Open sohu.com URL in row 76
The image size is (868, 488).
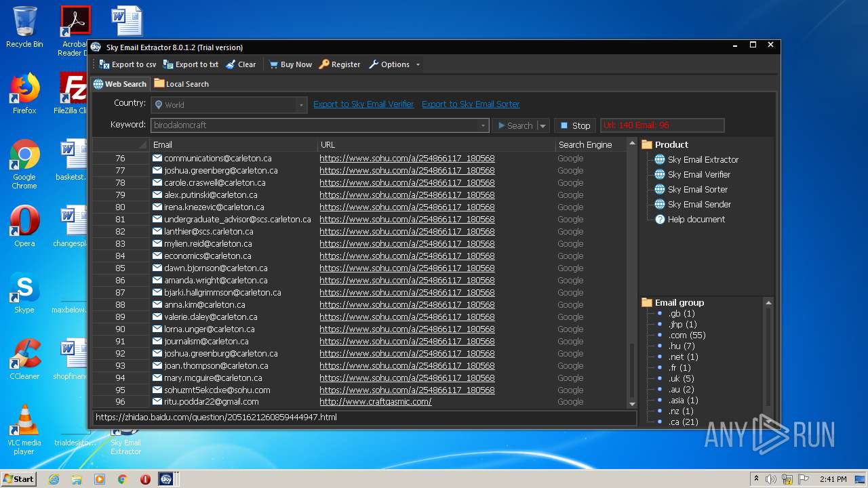407,158
